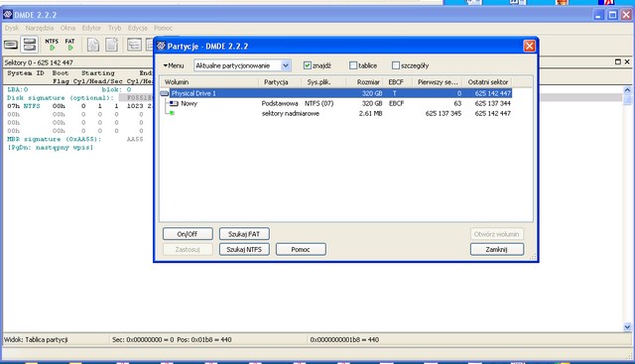Click the Sektory 0 - 625 142 447 panel title
The height and width of the screenshot is (364, 635).
pyautogui.click(x=39, y=62)
